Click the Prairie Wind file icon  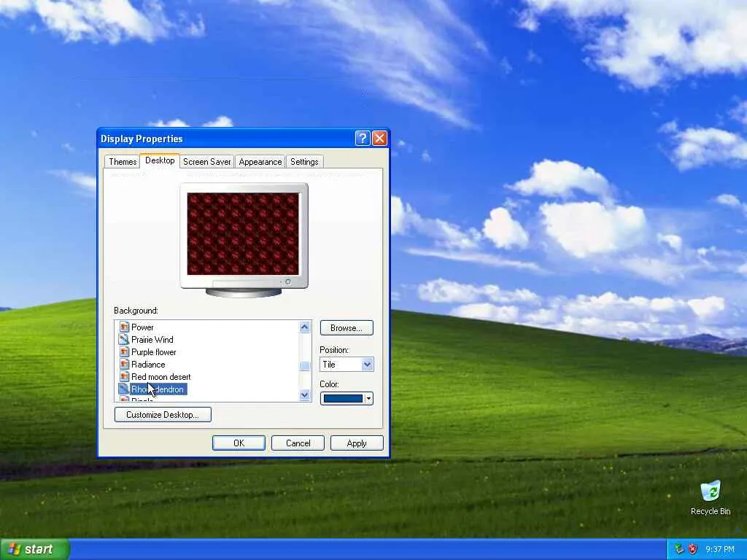pos(124,340)
